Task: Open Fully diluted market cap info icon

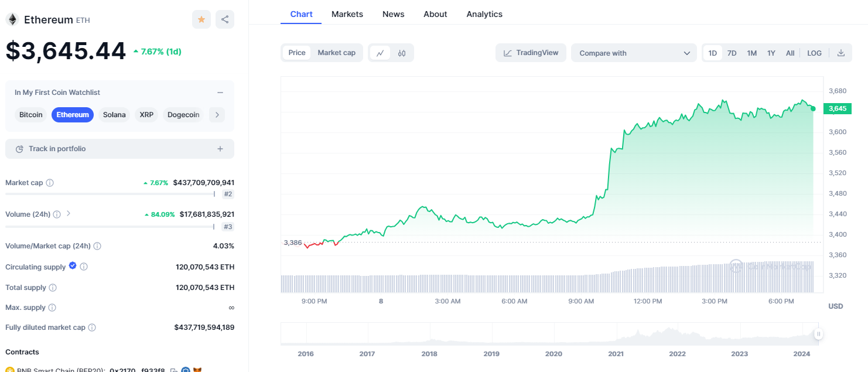Action: coord(92,327)
